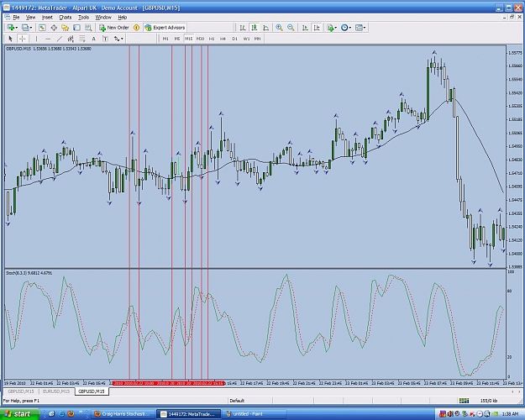Screen dimensions: 525x420
Task: Toggle Chart Shift button
Action: 317,28
